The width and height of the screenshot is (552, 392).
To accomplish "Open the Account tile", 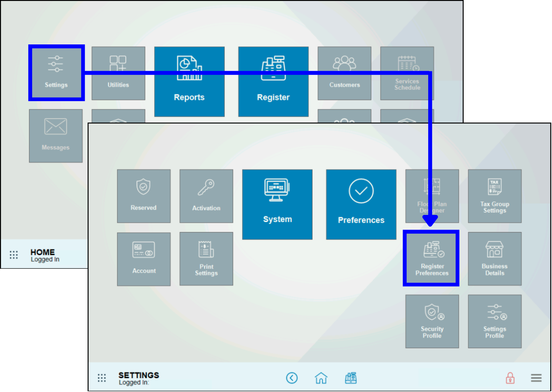I will [x=144, y=259].
